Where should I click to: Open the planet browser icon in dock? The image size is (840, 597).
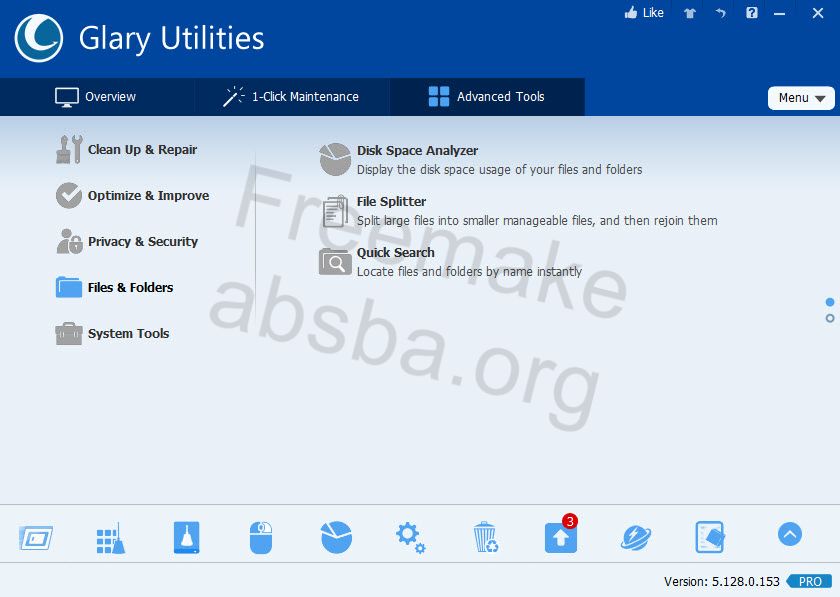(636, 538)
